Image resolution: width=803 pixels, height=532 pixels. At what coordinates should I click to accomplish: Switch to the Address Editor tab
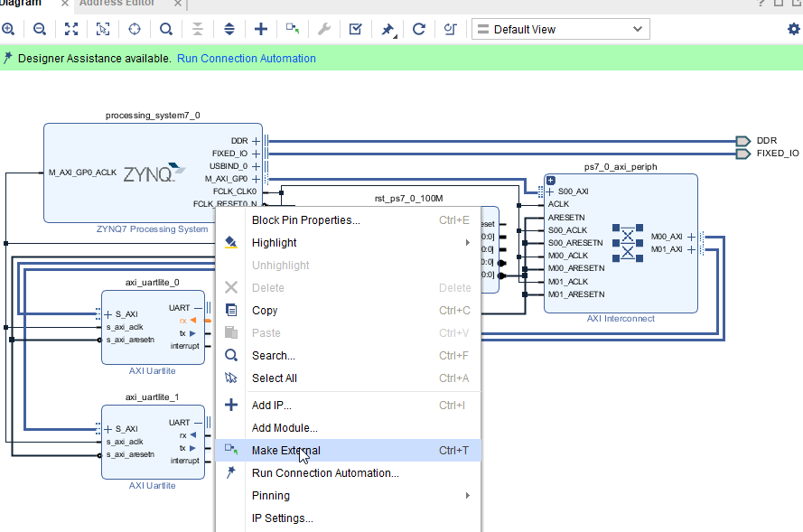coord(118,4)
